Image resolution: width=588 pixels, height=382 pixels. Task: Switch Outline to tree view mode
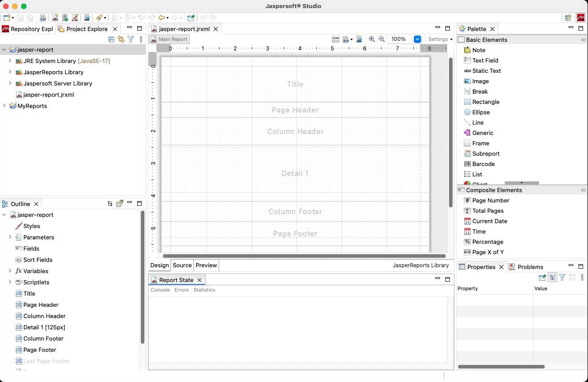pos(110,204)
